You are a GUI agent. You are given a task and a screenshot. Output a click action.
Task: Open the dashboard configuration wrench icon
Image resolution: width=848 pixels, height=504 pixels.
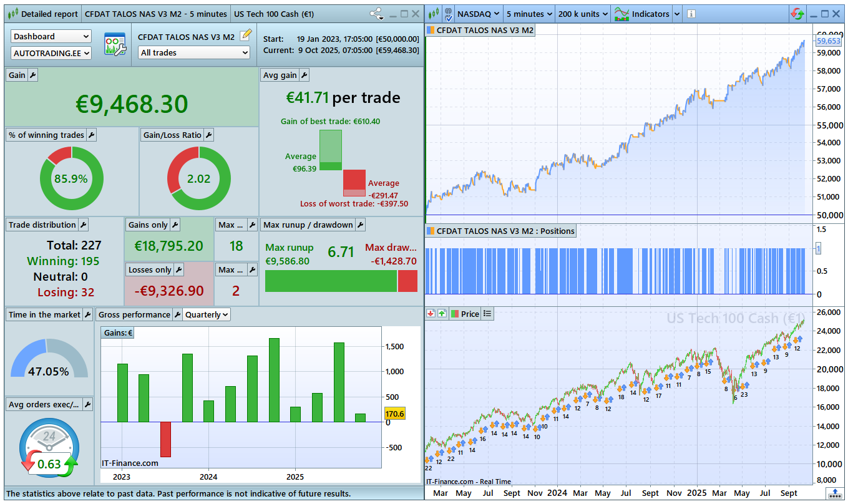114,45
